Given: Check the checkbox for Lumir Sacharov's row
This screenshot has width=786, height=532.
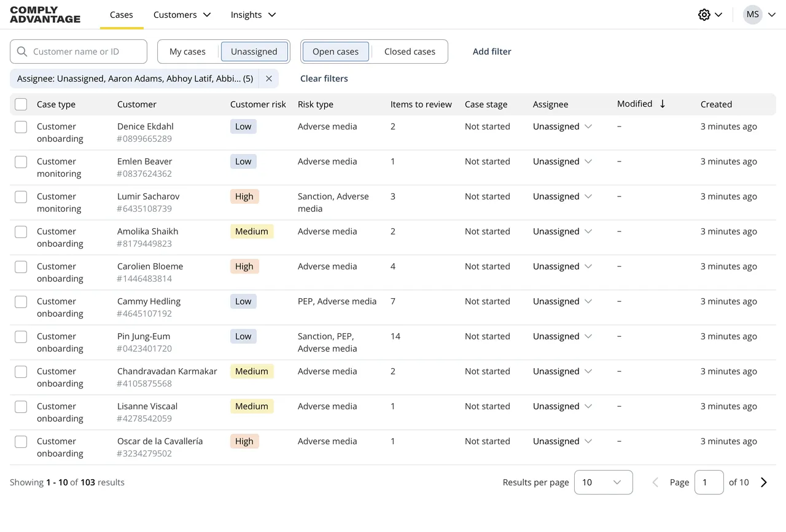Looking at the screenshot, I should coord(20,196).
